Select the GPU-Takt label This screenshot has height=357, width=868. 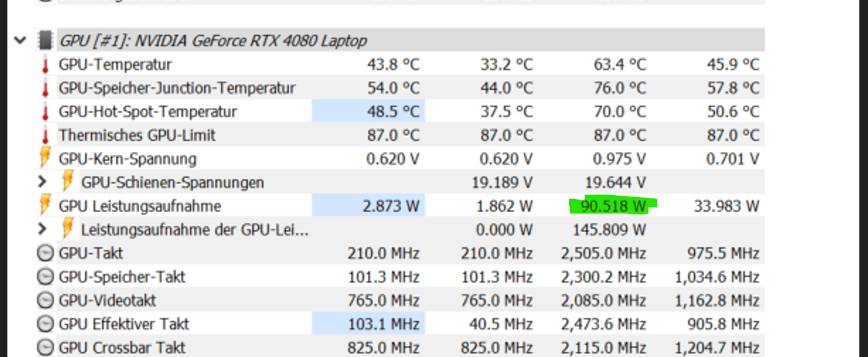click(90, 253)
